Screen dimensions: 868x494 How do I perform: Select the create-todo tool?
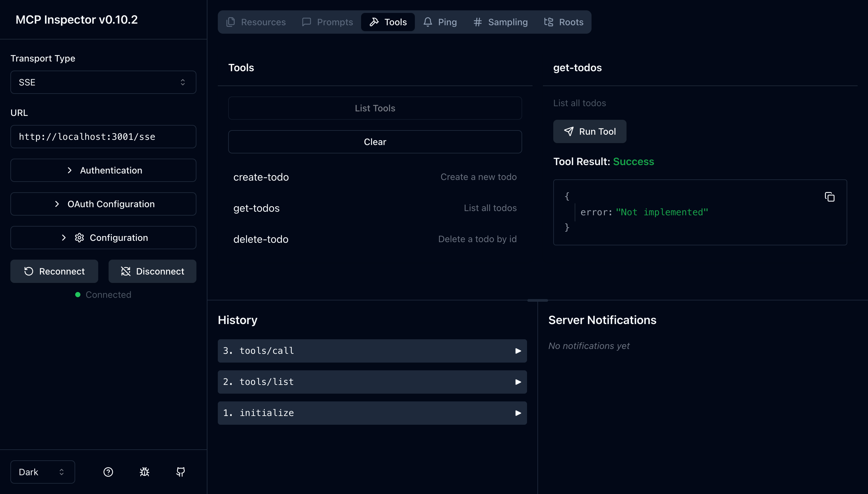pos(261,177)
